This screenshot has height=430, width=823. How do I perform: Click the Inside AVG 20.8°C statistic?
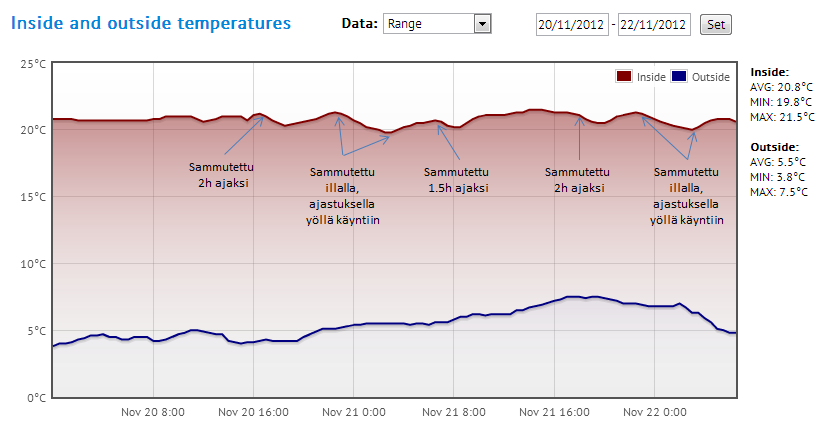(x=777, y=87)
